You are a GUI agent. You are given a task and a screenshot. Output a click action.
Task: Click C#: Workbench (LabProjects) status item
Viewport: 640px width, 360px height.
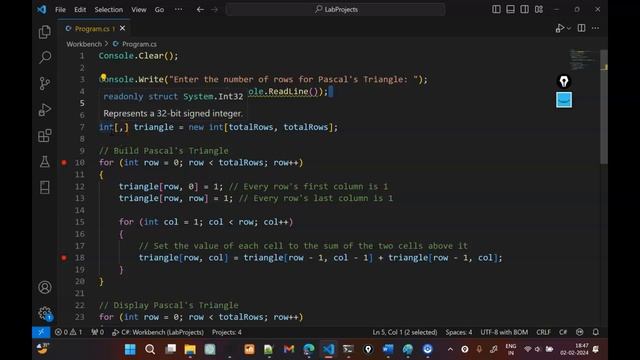point(158,332)
